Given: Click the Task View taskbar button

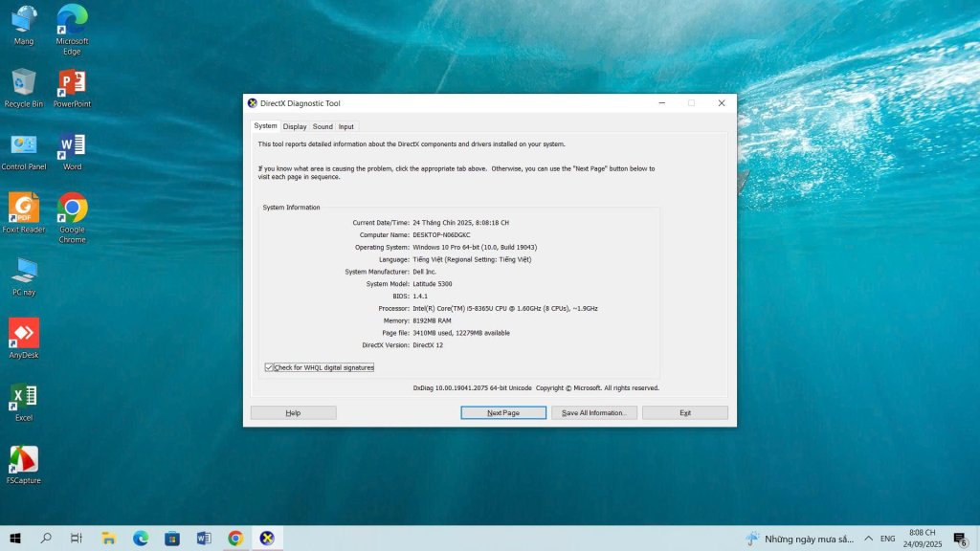Looking at the screenshot, I should [x=77, y=539].
